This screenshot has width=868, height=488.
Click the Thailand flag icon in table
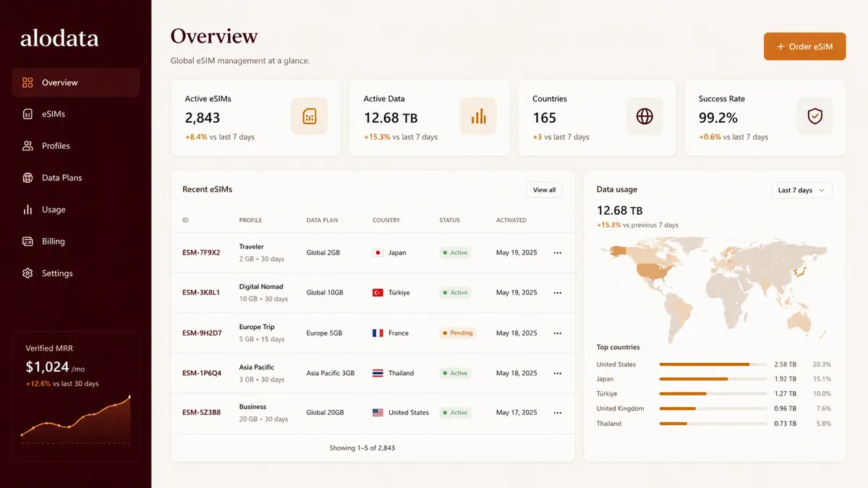(378, 373)
